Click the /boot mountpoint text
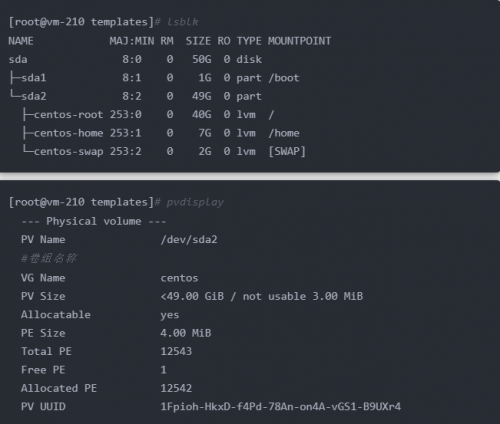Screen dimensions: 500x424 (284, 78)
